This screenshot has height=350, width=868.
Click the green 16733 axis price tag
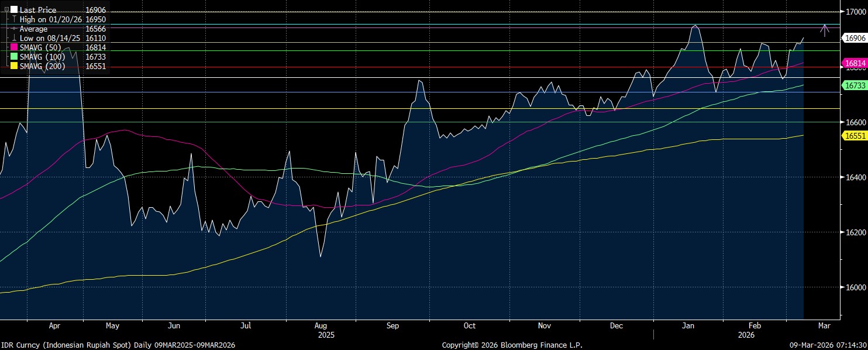coord(854,85)
